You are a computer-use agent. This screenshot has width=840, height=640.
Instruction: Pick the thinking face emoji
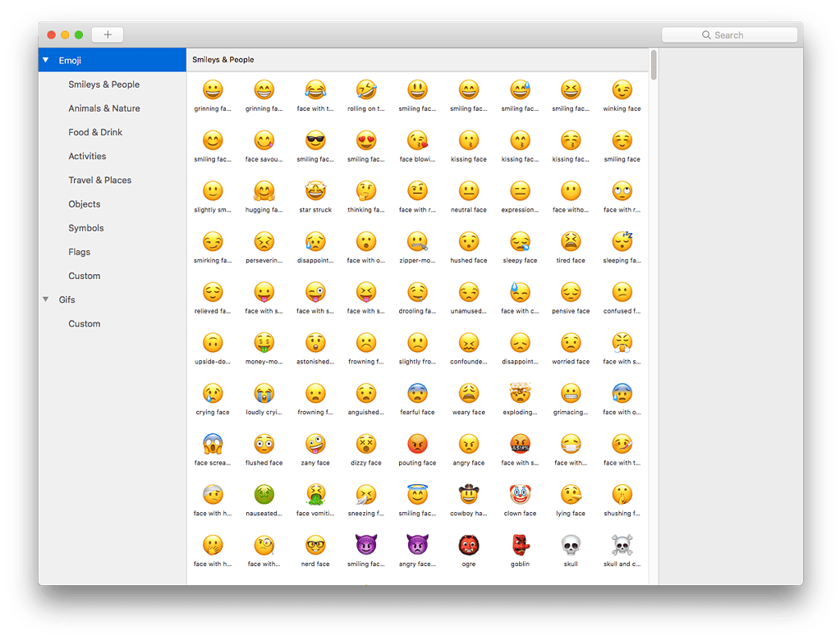[x=366, y=191]
